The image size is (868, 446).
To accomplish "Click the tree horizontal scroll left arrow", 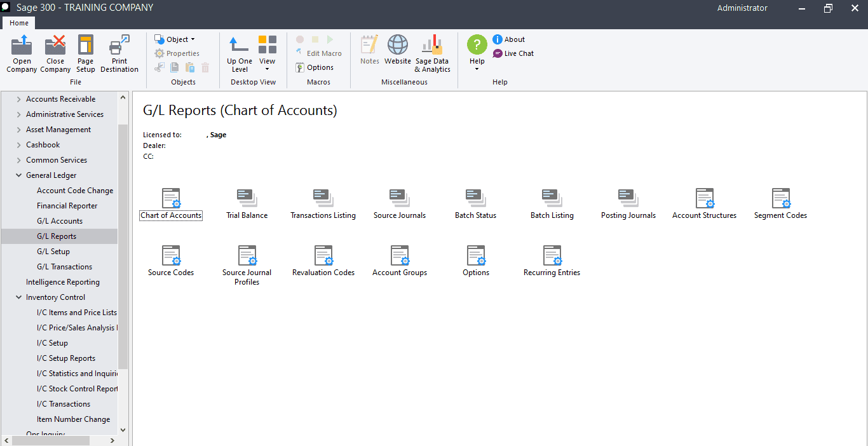I will tap(6, 440).
